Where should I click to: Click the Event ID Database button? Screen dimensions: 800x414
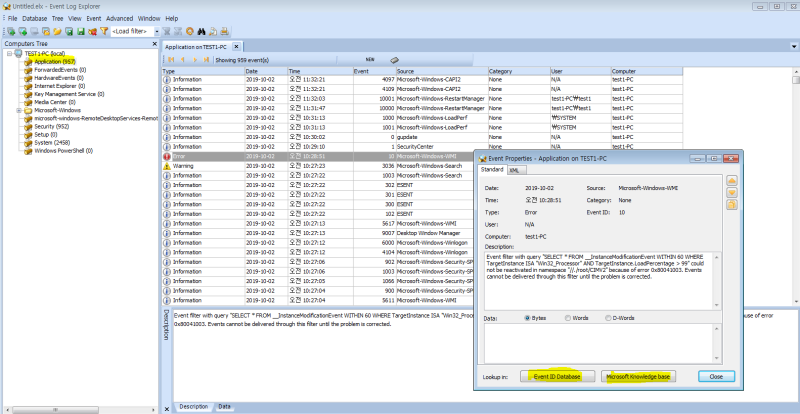click(x=557, y=377)
